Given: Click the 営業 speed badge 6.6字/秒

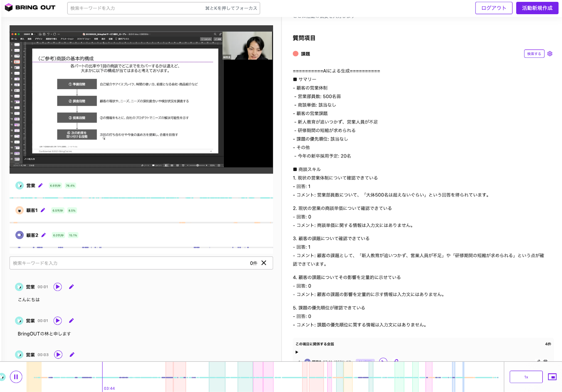Looking at the screenshot, I should [x=55, y=186].
